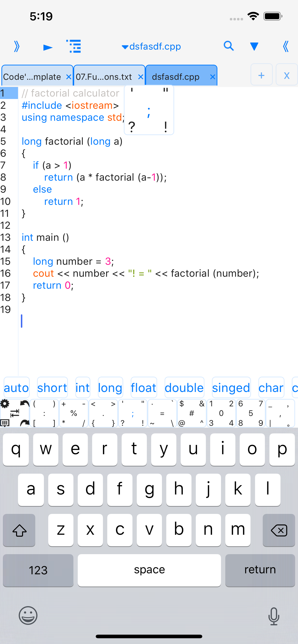
Task: Add a new tab with plus button
Action: click(262, 75)
